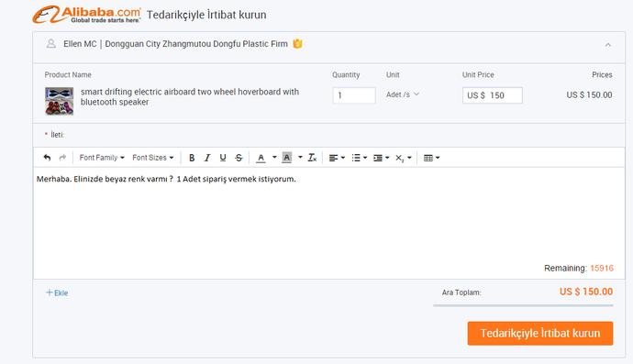Click the Unit Price column header
This screenshot has width=633, height=364.
[478, 74]
